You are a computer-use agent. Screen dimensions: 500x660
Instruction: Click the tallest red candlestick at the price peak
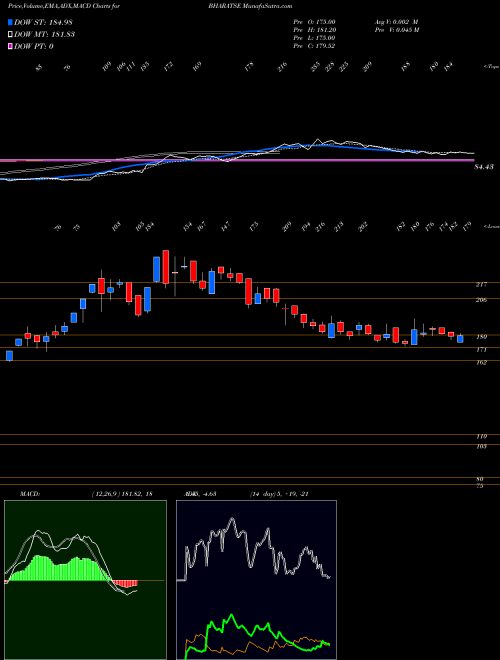coord(165,267)
